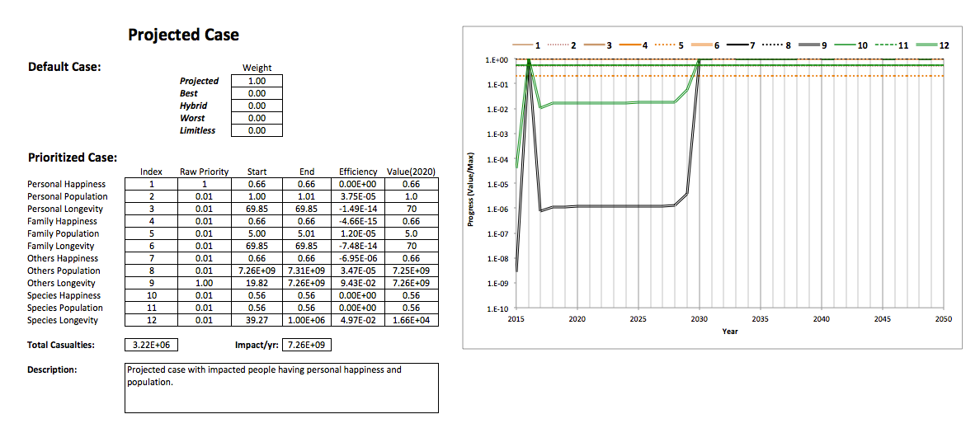Click the Projected weight cell showing 1.00
Screen dimensions: 980x433
(x=257, y=81)
